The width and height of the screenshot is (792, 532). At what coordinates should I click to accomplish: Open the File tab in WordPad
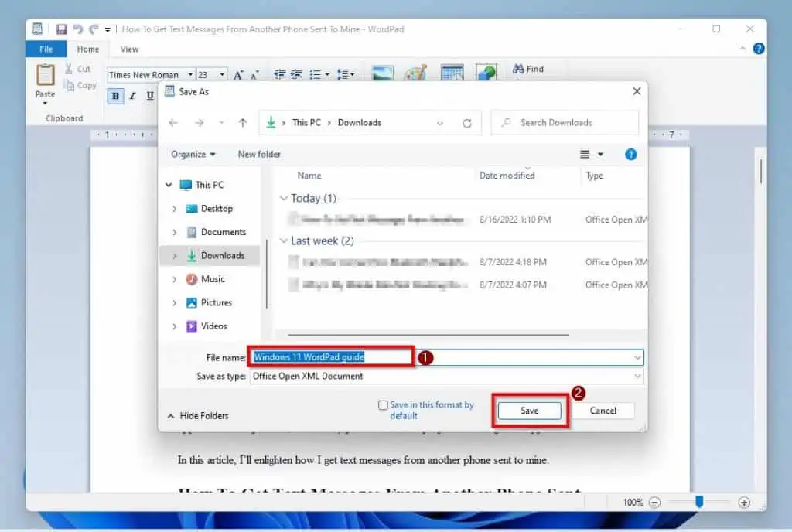click(x=46, y=49)
